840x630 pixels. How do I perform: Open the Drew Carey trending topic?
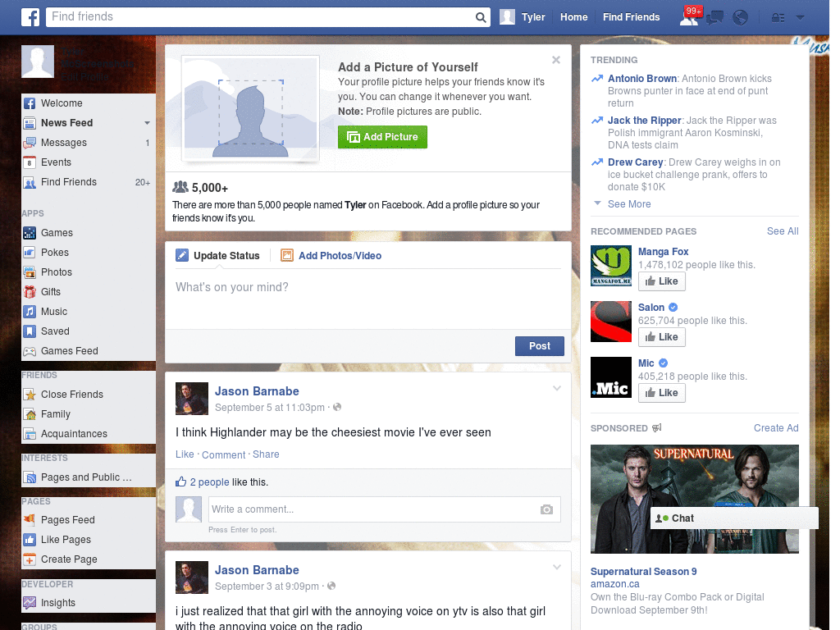click(x=635, y=162)
